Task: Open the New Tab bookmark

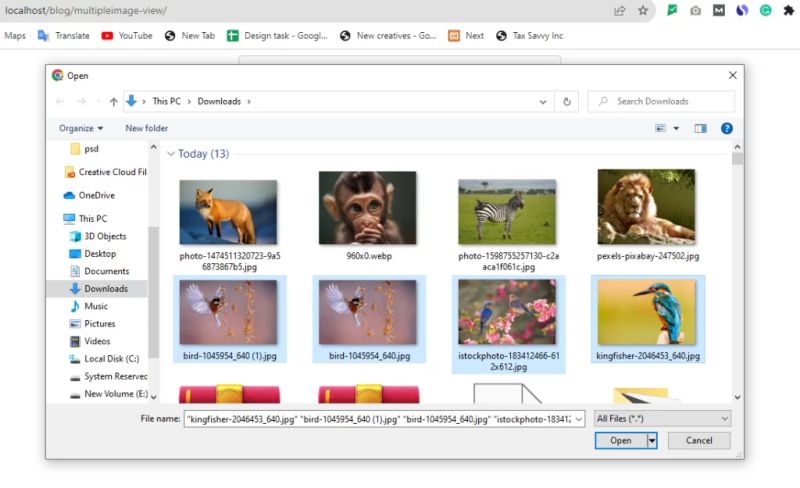Action: (x=190, y=36)
